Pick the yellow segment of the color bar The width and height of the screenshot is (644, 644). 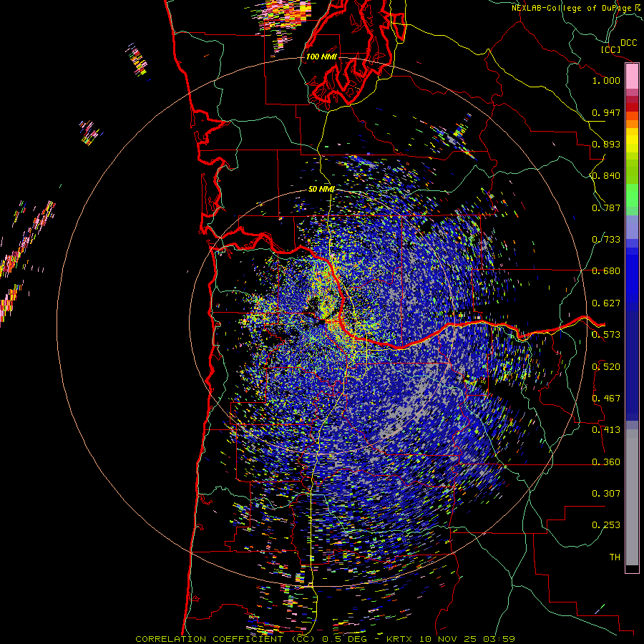pyautogui.click(x=632, y=140)
